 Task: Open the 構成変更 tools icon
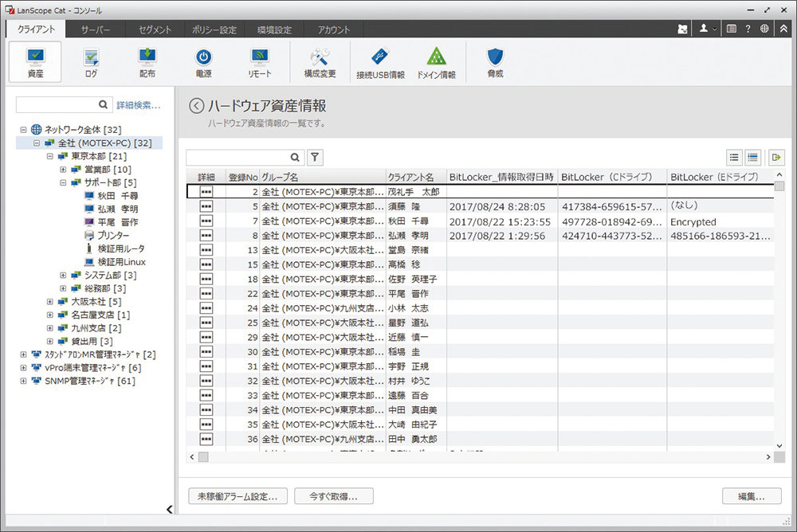point(320,62)
